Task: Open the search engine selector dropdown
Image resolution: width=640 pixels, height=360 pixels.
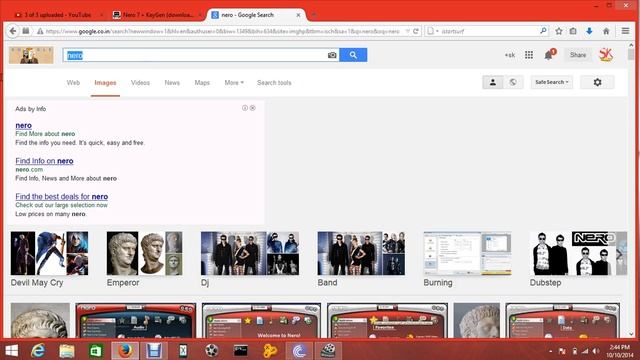Action: pyautogui.click(x=432, y=31)
